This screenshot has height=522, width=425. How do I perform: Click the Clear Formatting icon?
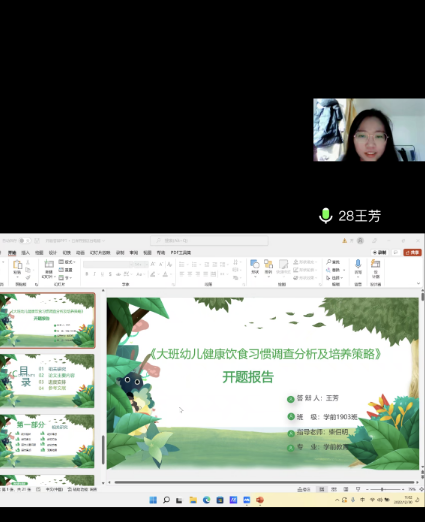tap(170, 264)
